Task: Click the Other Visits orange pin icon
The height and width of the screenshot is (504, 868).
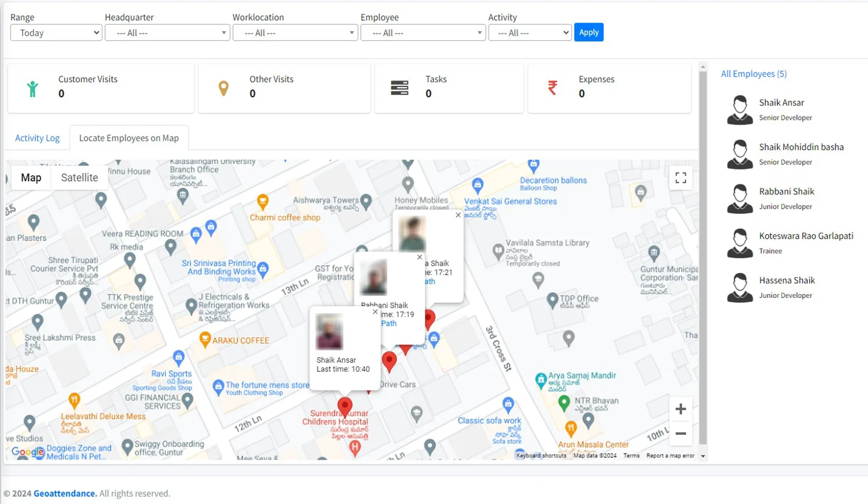Action: tap(224, 88)
